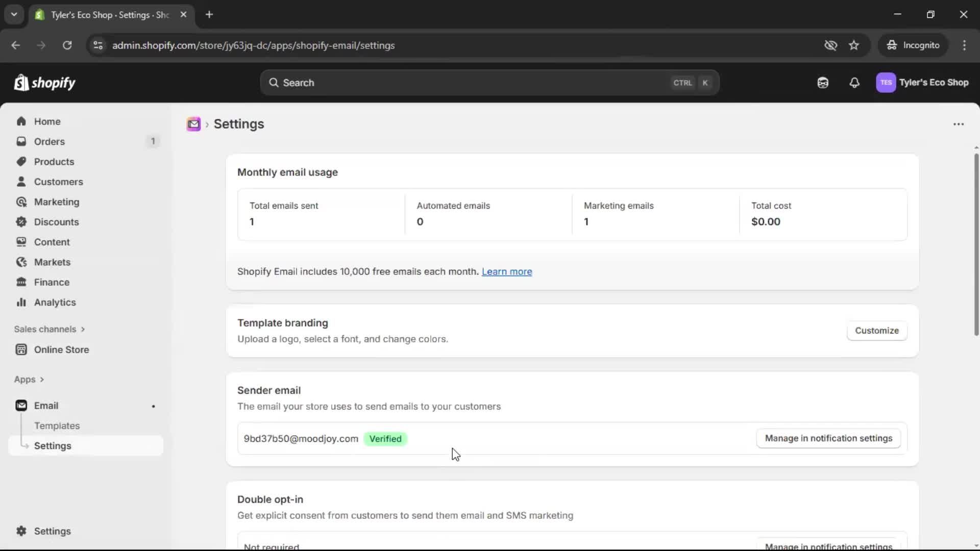The image size is (980, 551).
Task: Click the Shopify Email app icon in breadcrumb
Action: [193, 124]
